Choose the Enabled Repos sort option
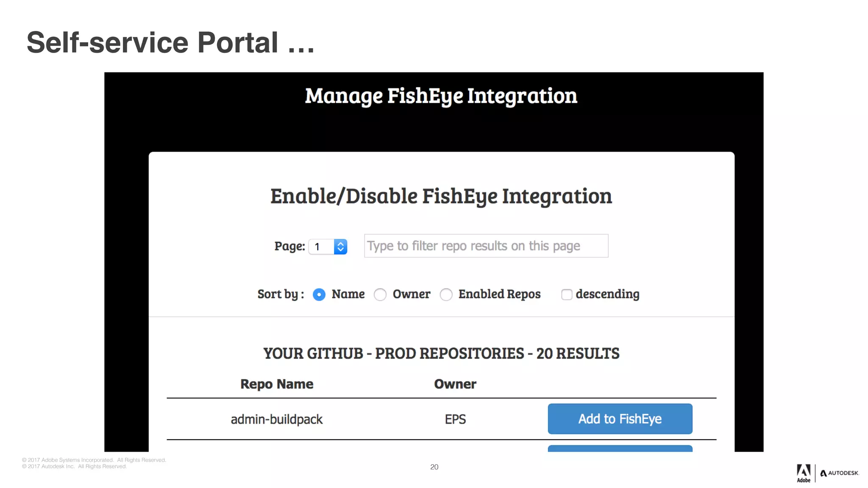The image size is (868, 488). pyautogui.click(x=446, y=294)
